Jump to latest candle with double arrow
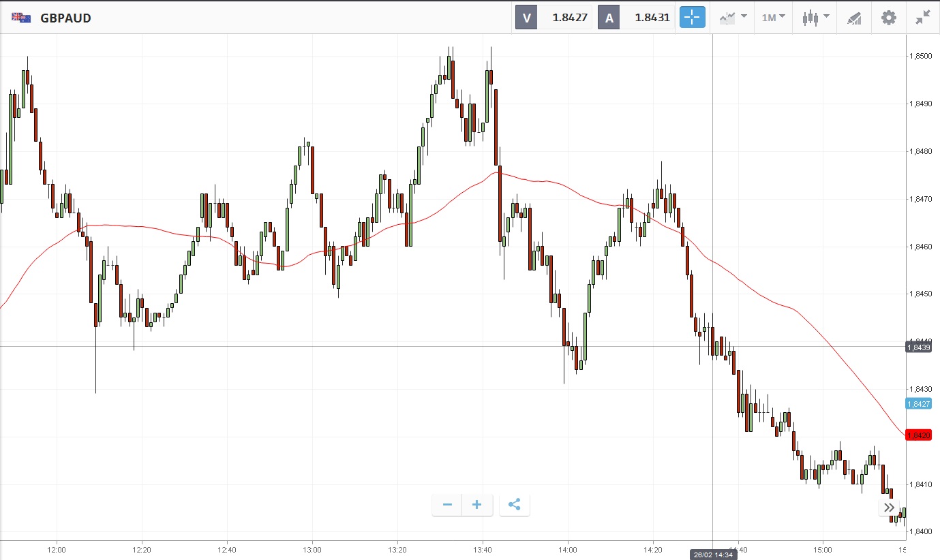Screen dimensions: 940x560 tap(889, 508)
